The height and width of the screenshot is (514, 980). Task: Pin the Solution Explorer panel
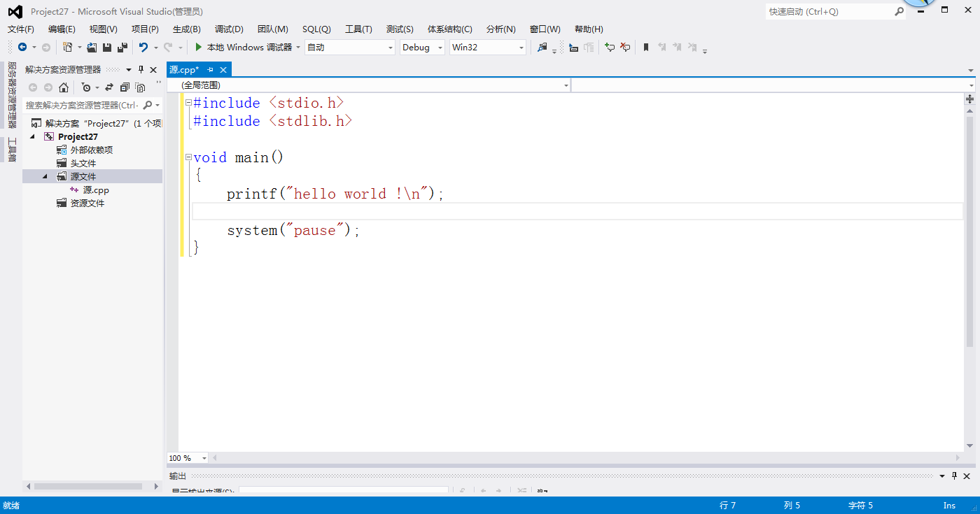point(141,69)
